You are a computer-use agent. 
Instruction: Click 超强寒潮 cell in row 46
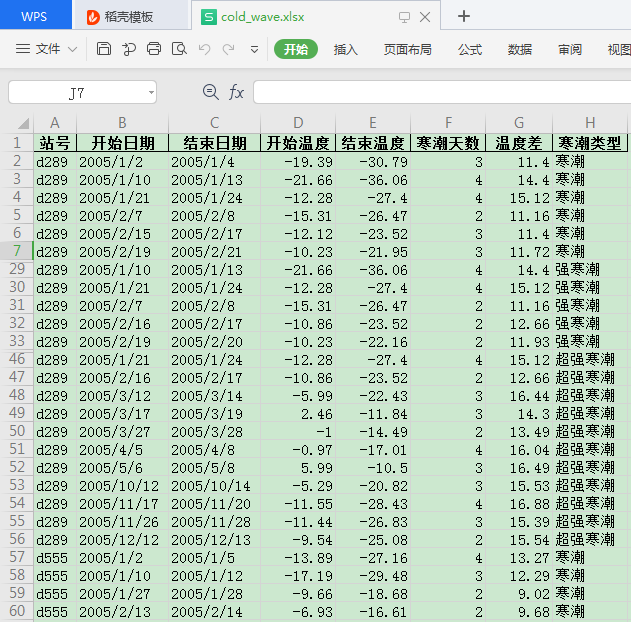coord(590,360)
